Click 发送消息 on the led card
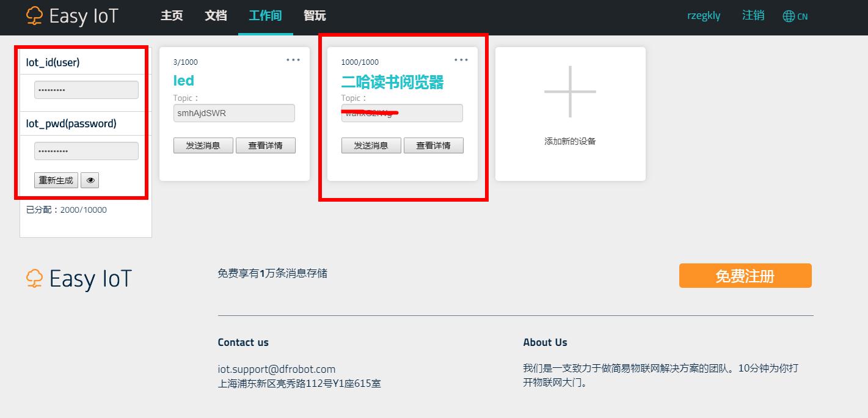Image resolution: width=868 pixels, height=418 pixels. coord(203,145)
